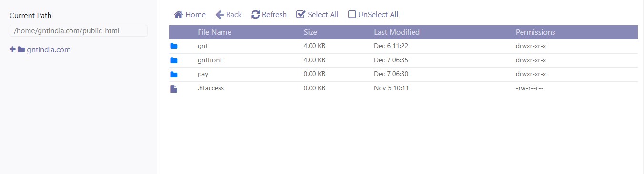Select the gntindia.com tree item label
Screen dimensions: 644x174
pyautogui.click(x=49, y=50)
